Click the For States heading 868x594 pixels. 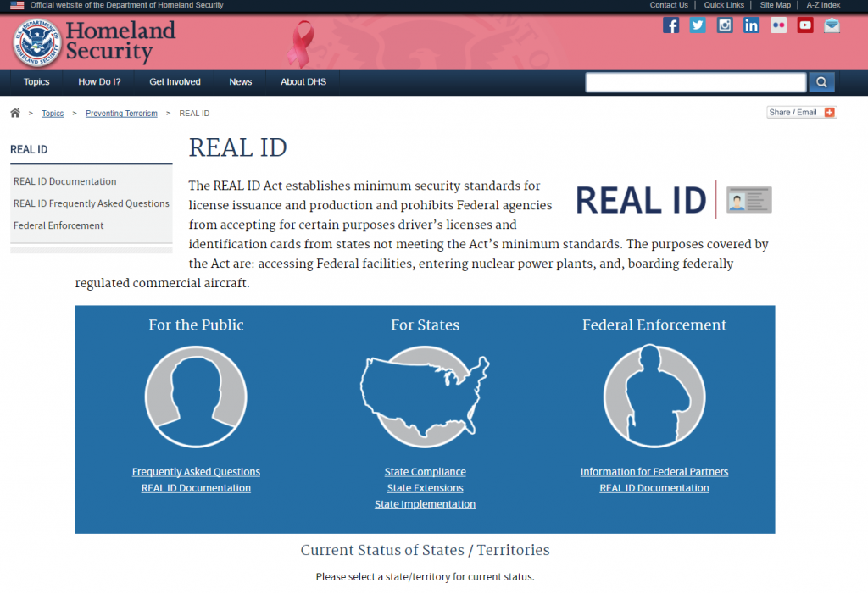pyautogui.click(x=426, y=325)
